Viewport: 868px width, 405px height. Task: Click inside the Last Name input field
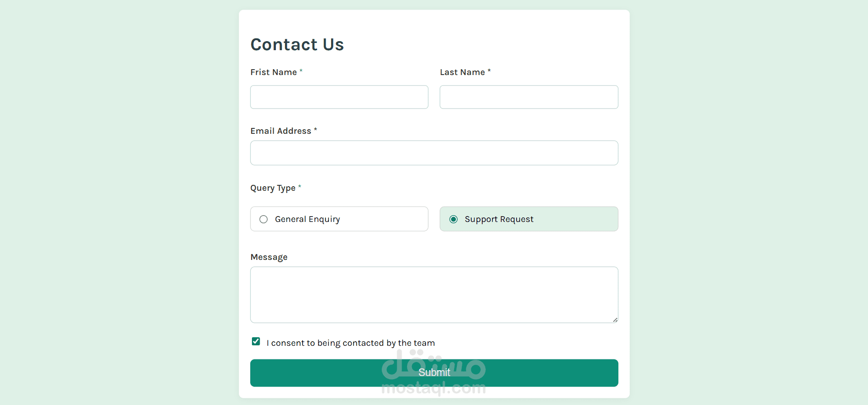pos(528,97)
